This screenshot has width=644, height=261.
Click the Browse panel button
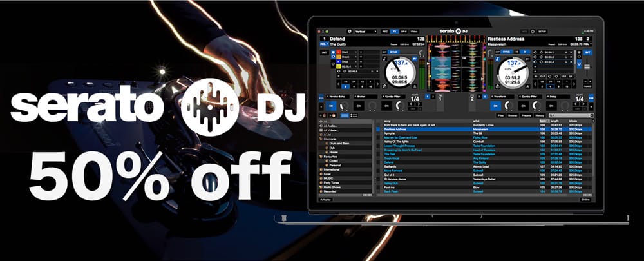click(513, 115)
